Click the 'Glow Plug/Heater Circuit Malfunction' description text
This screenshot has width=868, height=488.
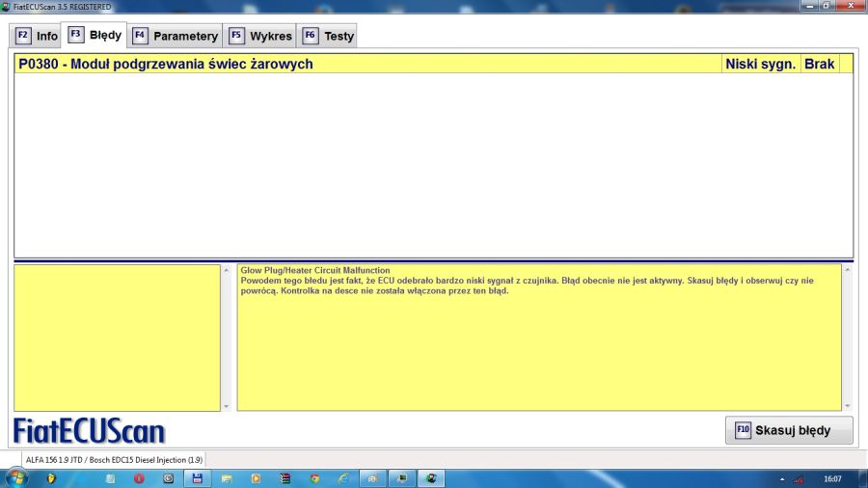(315, 271)
